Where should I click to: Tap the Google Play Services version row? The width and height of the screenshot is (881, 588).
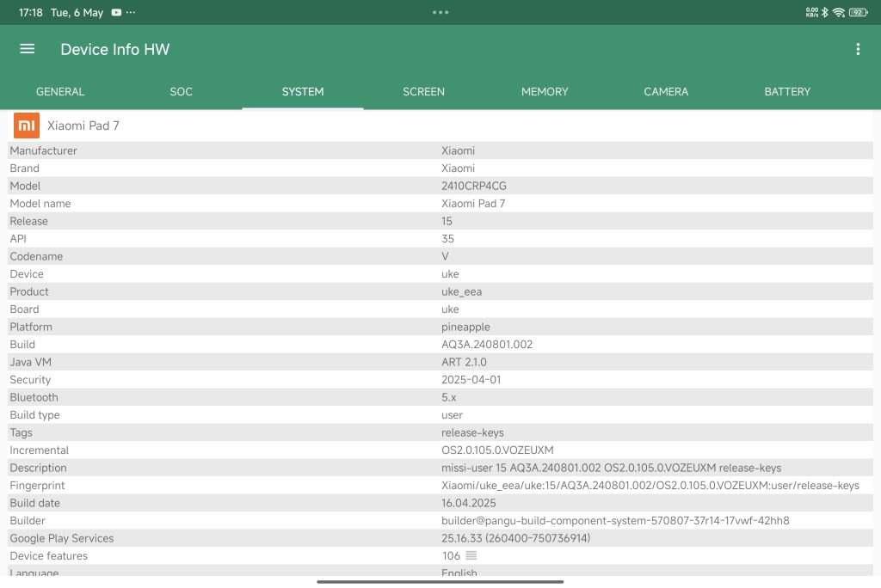click(x=515, y=538)
